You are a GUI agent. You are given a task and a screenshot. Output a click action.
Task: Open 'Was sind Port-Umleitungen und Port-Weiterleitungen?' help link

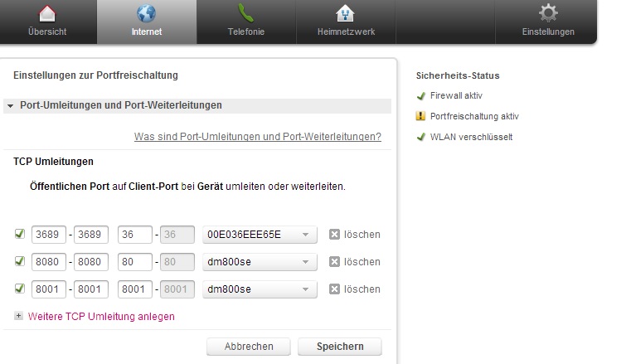(x=258, y=137)
